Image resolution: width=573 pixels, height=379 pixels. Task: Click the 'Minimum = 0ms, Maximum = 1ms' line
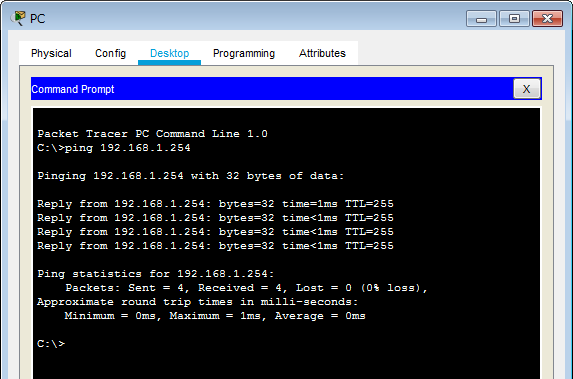pyautogui.click(x=215, y=316)
